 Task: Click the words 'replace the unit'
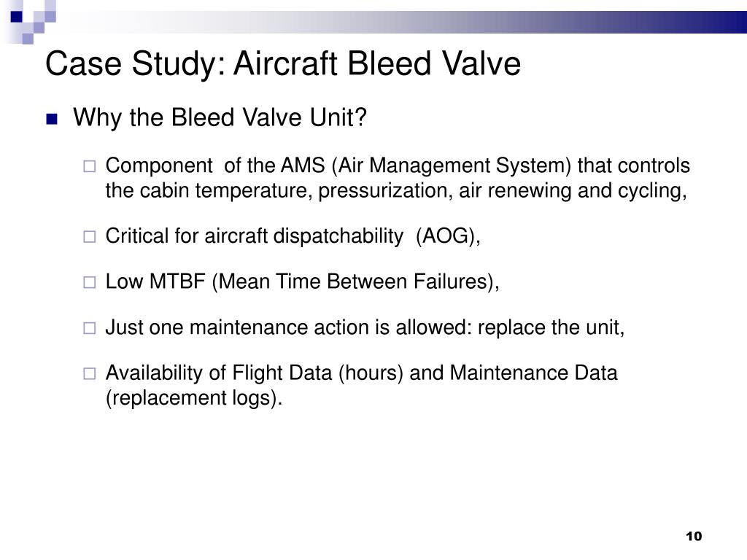coord(549,327)
